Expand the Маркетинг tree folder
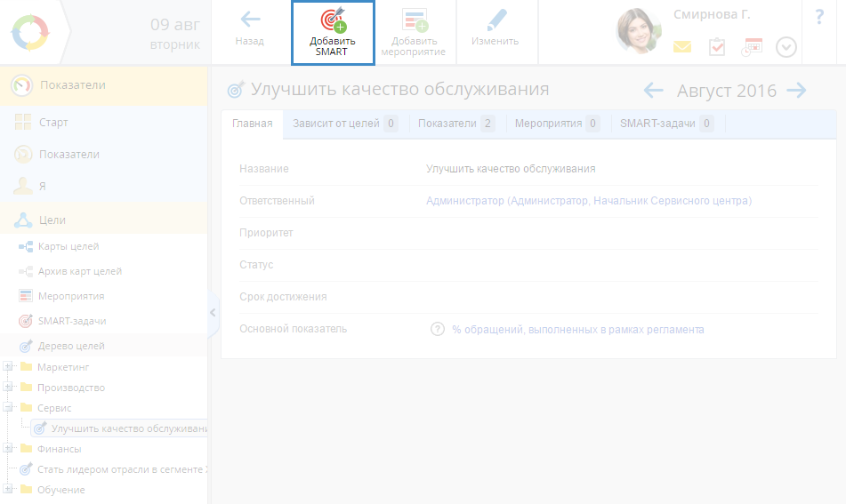The height and width of the screenshot is (504, 846). [x=8, y=366]
